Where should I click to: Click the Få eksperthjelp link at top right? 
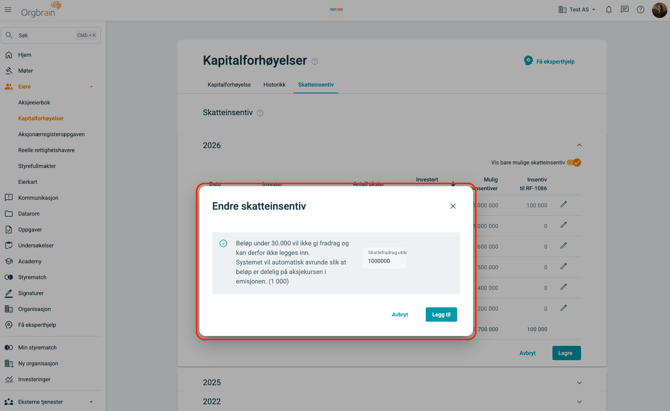point(549,61)
